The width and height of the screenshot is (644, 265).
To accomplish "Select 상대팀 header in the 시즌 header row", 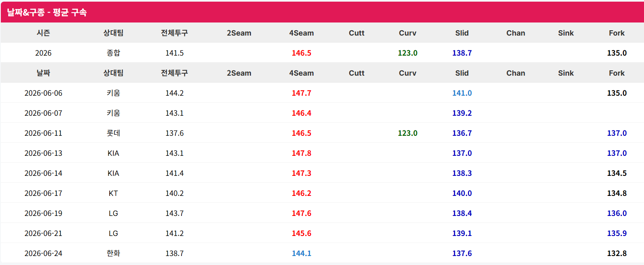I will (x=113, y=33).
